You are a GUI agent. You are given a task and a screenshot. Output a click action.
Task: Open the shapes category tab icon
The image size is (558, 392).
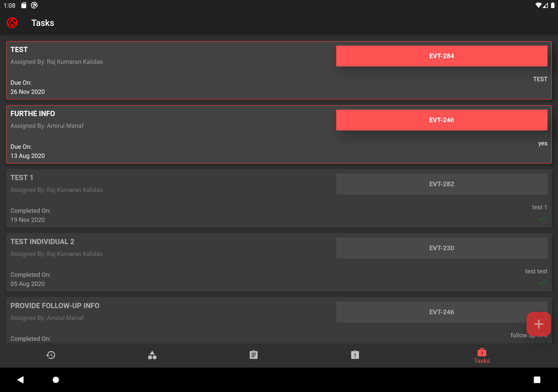pos(152,355)
